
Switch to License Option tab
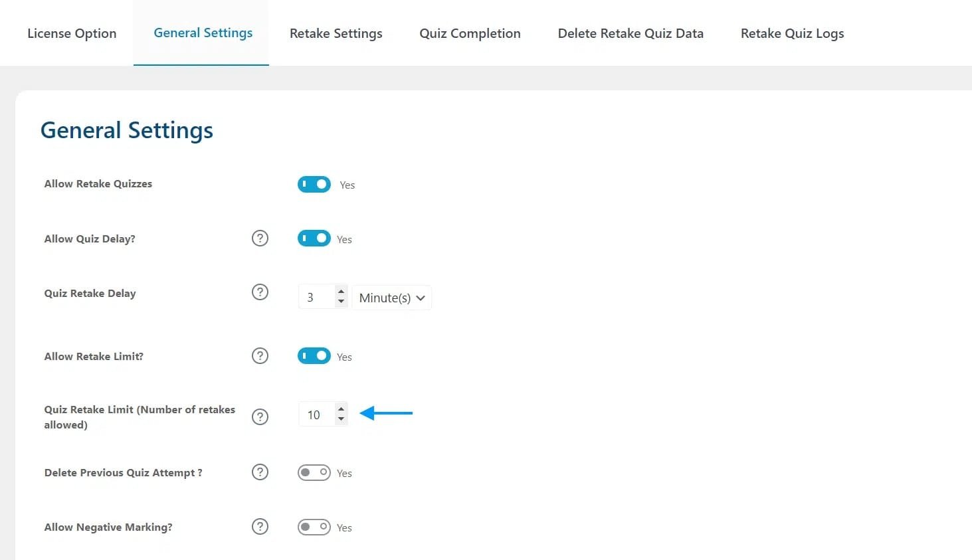(72, 33)
